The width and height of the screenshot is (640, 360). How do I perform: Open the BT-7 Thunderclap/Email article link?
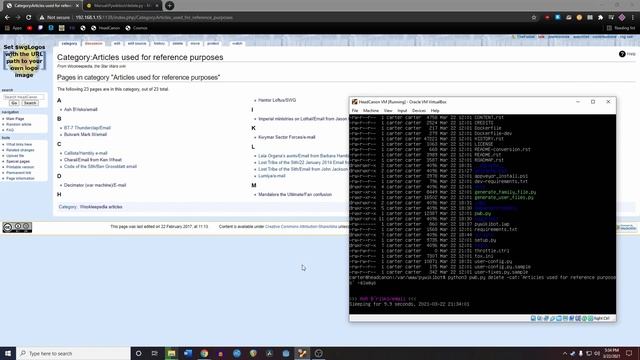click(87, 128)
